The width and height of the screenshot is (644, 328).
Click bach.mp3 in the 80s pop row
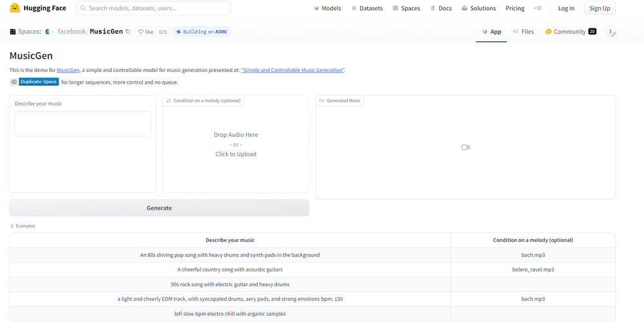533,255
